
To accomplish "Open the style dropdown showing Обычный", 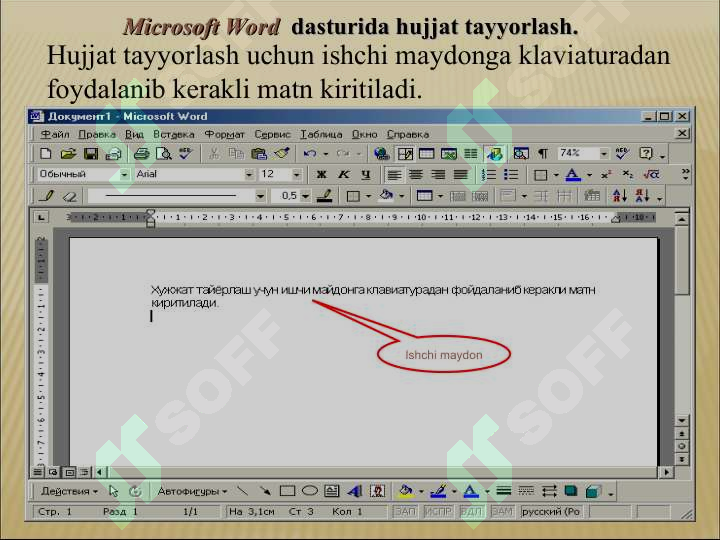I will [124, 174].
